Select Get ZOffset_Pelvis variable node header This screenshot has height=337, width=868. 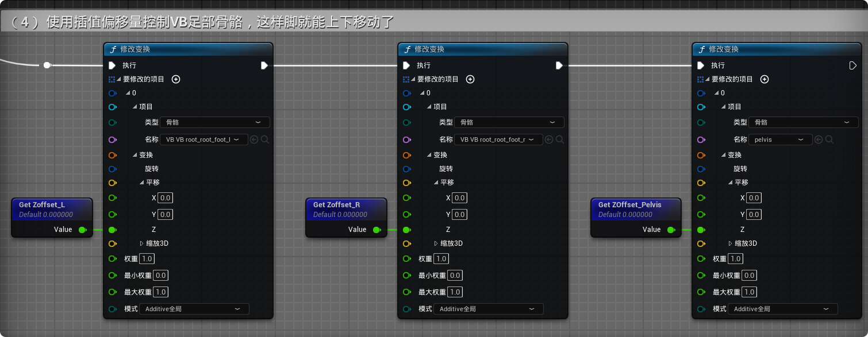point(636,210)
